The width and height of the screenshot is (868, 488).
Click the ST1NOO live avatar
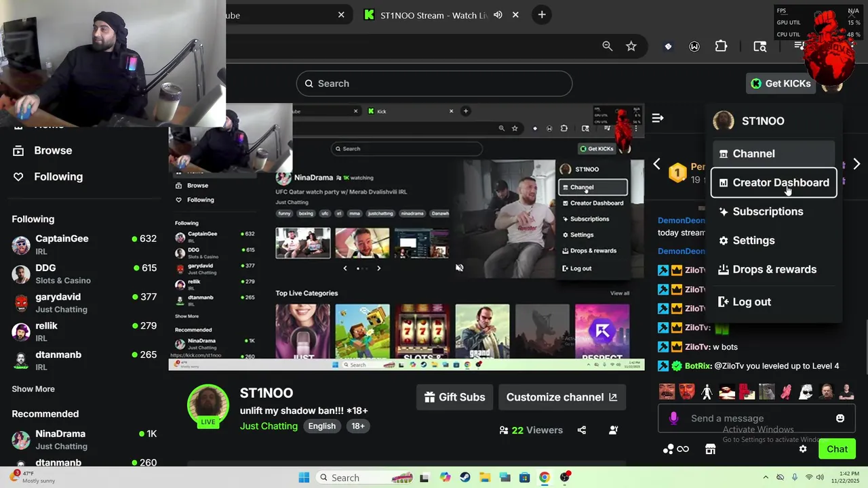tap(208, 405)
